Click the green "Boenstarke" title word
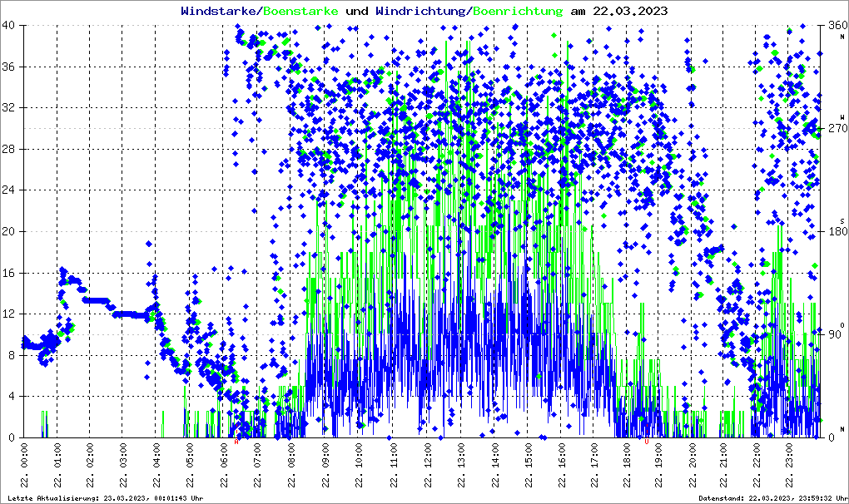The height and width of the screenshot is (504, 849). pos(300,11)
